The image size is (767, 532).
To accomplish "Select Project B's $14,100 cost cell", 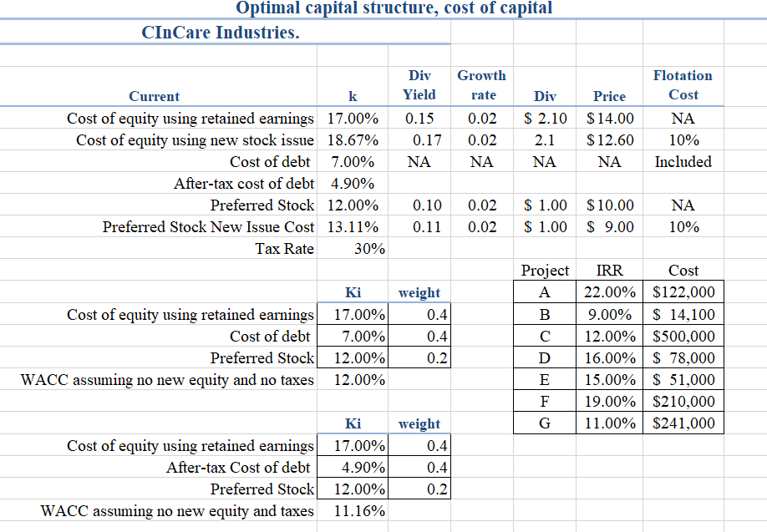I will click(x=683, y=315).
